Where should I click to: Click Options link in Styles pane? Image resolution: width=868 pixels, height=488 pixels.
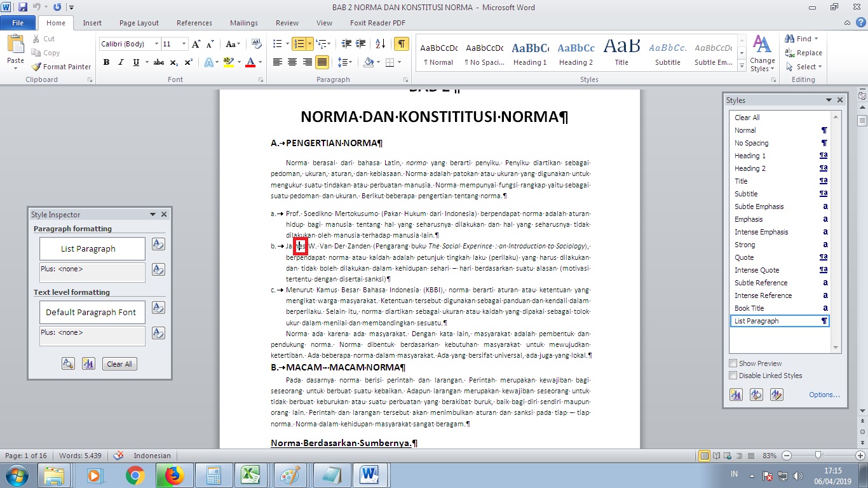coord(824,395)
